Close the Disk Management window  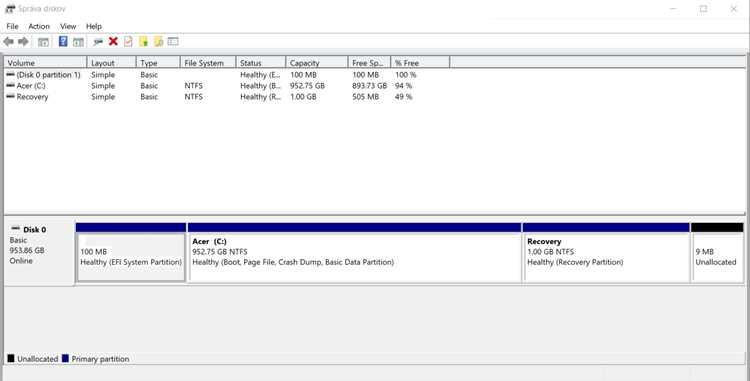click(x=733, y=9)
